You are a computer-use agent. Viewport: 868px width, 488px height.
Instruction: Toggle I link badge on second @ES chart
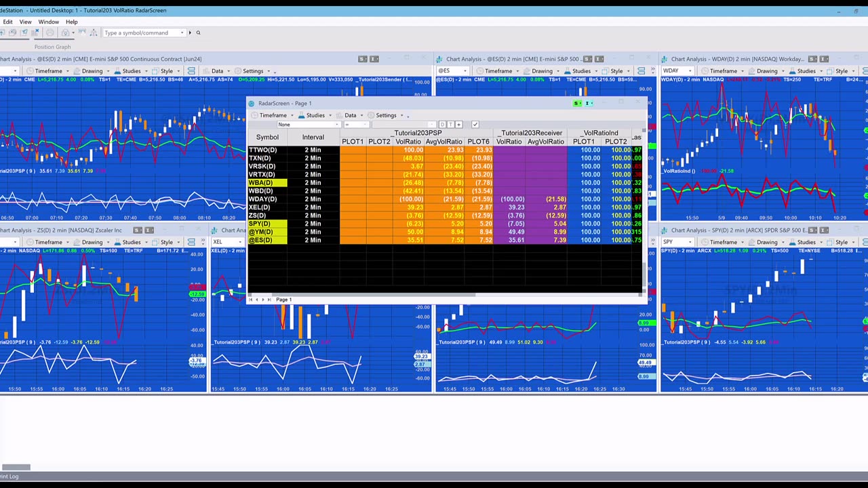pyautogui.click(x=599, y=59)
